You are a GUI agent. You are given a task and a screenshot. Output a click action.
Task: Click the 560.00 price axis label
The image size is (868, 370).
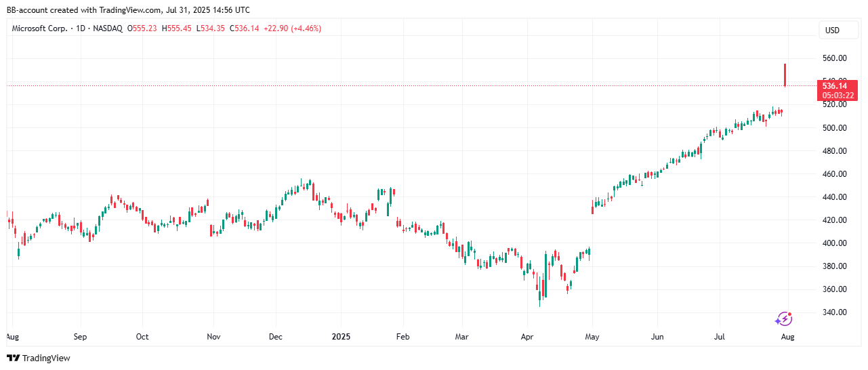coord(835,58)
